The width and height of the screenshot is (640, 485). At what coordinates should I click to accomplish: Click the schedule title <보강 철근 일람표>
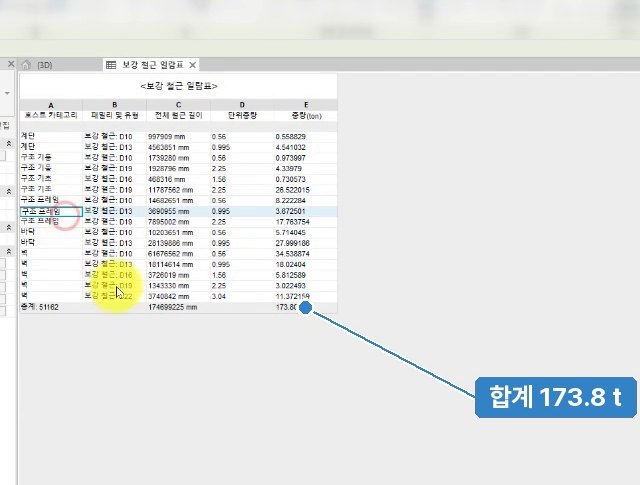click(x=179, y=86)
